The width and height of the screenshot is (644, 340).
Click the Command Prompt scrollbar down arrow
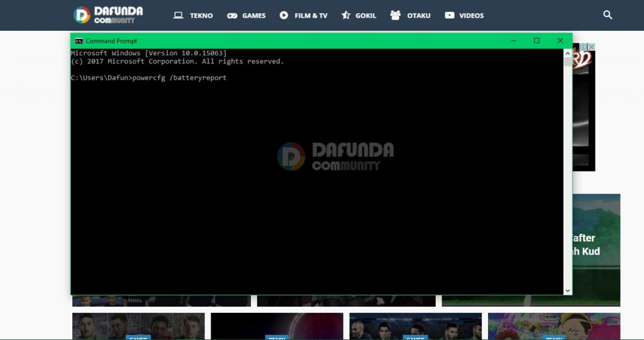tap(568, 290)
